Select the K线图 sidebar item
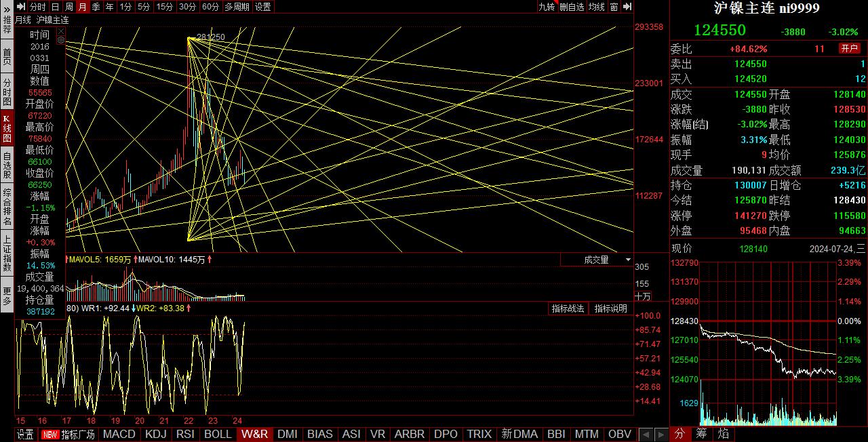 coord(7,127)
